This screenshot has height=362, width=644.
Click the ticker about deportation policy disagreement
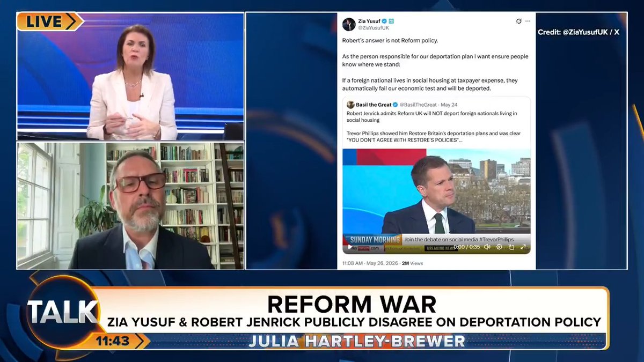click(354, 322)
